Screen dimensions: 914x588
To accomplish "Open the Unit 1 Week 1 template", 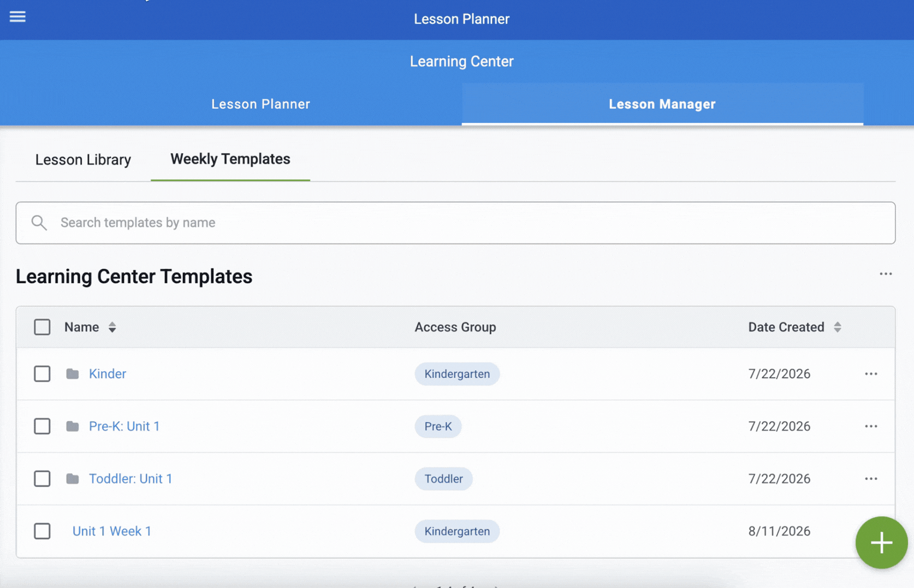I will [112, 531].
